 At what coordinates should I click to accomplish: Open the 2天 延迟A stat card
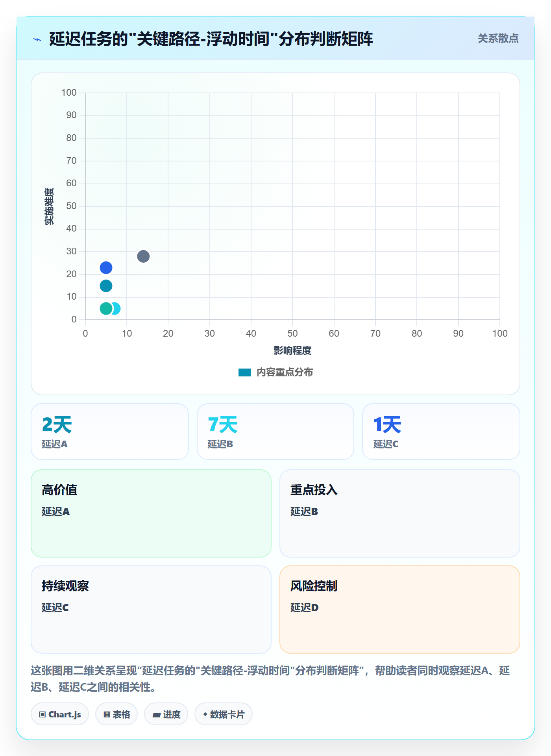coord(110,432)
